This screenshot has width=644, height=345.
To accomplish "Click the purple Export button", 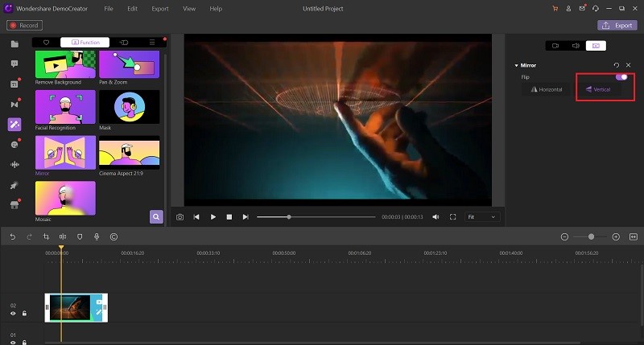I will pos(617,26).
